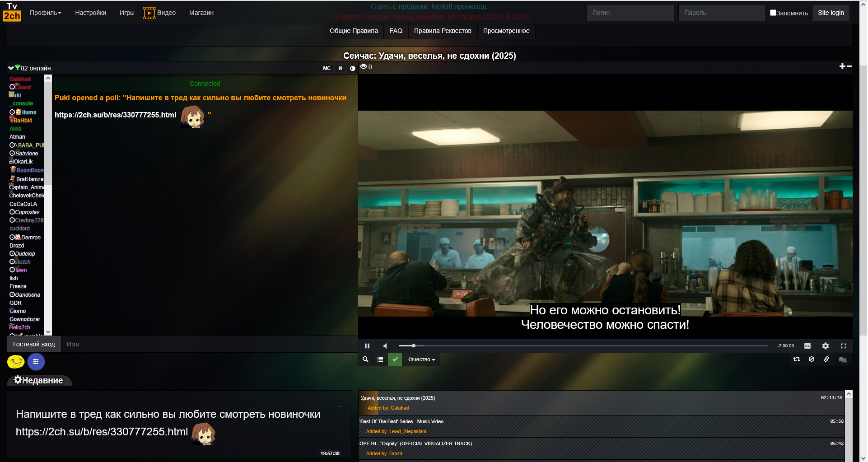Image resolution: width=868 pixels, height=462 pixels.
Task: Select user Drozd in the user list
Action: [x=17, y=246]
